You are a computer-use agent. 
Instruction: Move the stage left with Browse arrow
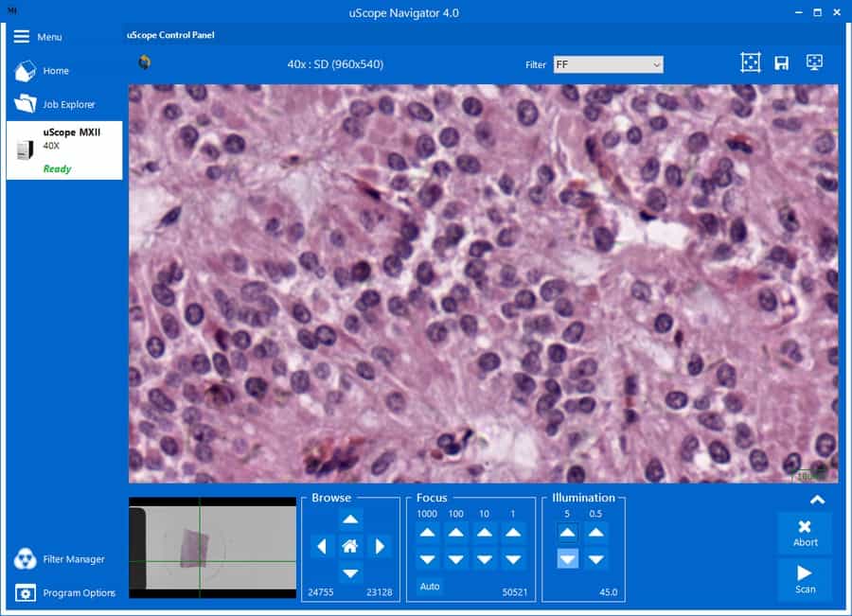(322, 546)
